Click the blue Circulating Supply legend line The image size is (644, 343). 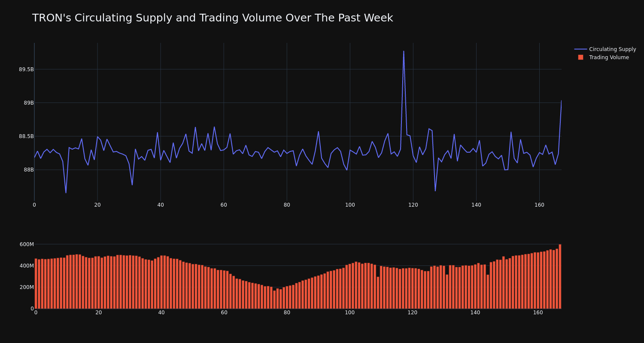click(580, 49)
